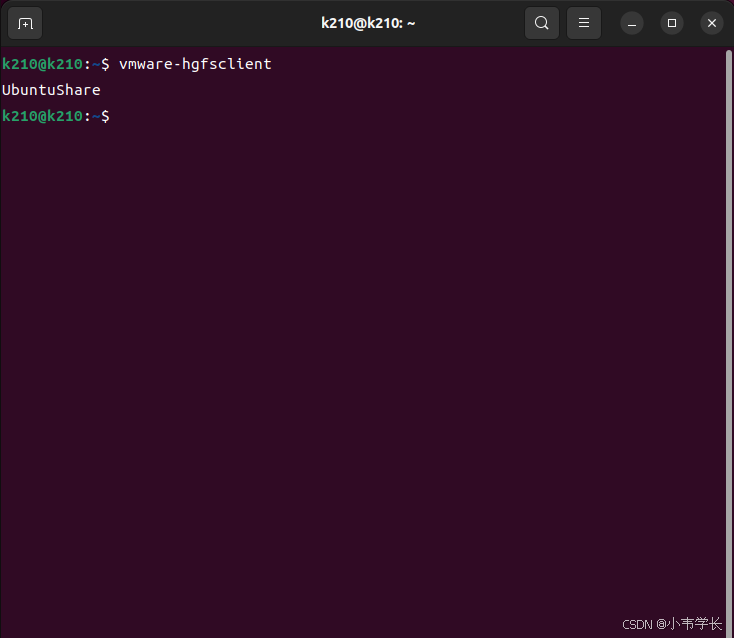Click the tilde in the window title
This screenshot has height=638, width=734.
[x=411, y=23]
